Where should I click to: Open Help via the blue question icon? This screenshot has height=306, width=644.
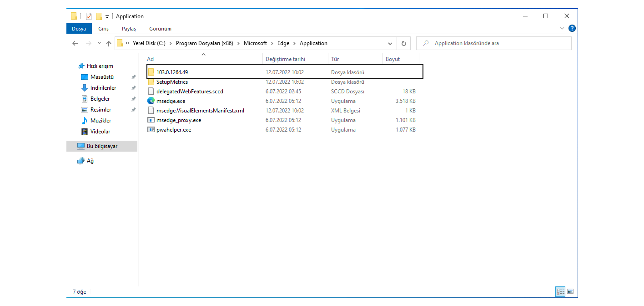(x=572, y=28)
